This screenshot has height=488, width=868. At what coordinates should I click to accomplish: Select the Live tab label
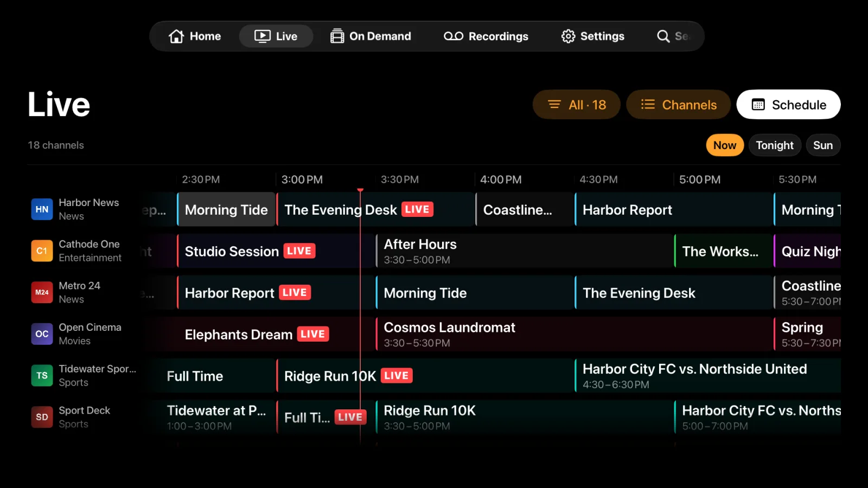[286, 36]
